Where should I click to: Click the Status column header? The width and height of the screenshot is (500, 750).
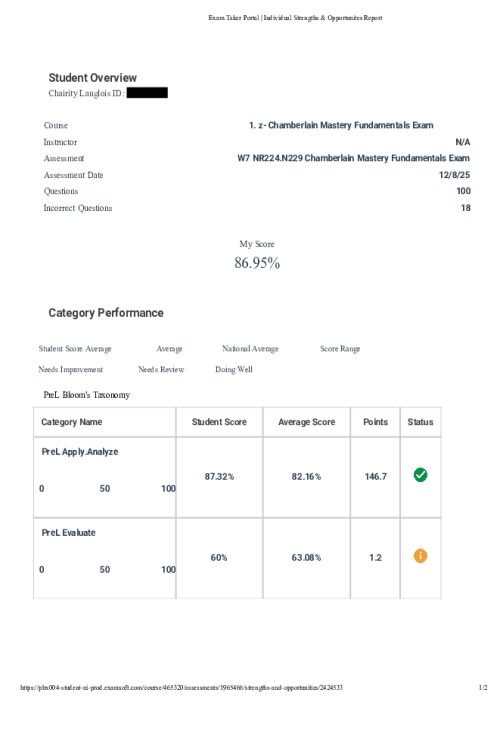420,422
